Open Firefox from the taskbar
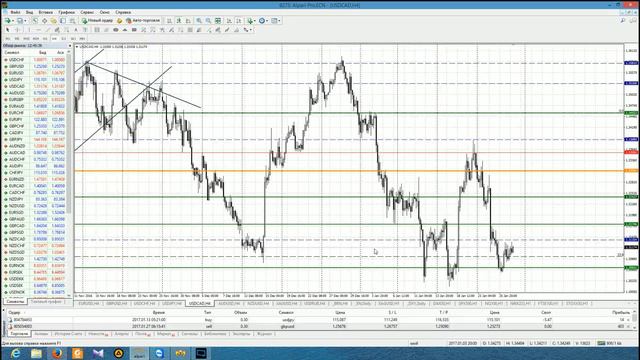The height and width of the screenshot is (360, 640). click(57, 353)
